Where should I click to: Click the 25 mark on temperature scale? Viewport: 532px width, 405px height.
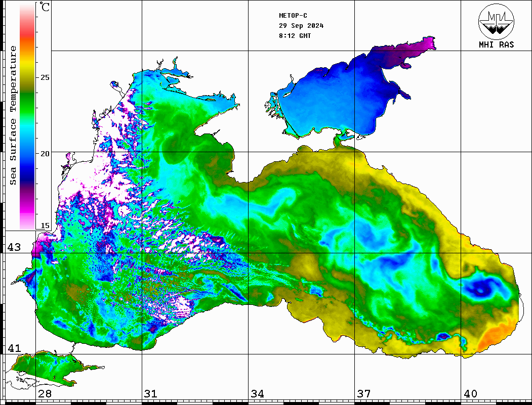pos(45,77)
